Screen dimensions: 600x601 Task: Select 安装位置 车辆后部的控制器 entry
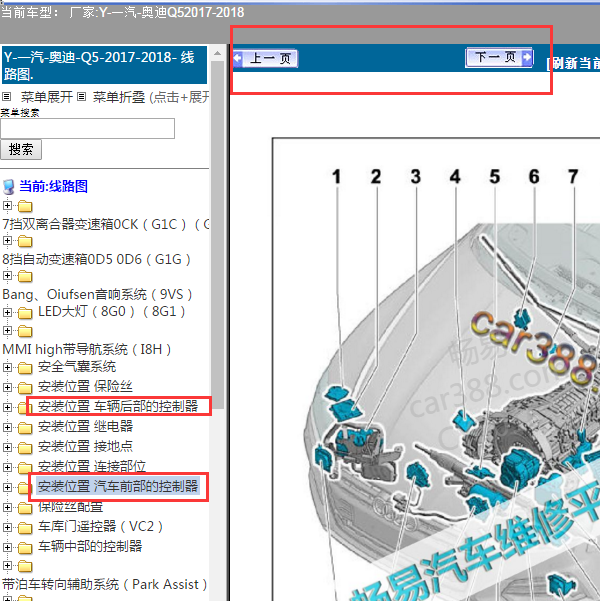point(118,406)
